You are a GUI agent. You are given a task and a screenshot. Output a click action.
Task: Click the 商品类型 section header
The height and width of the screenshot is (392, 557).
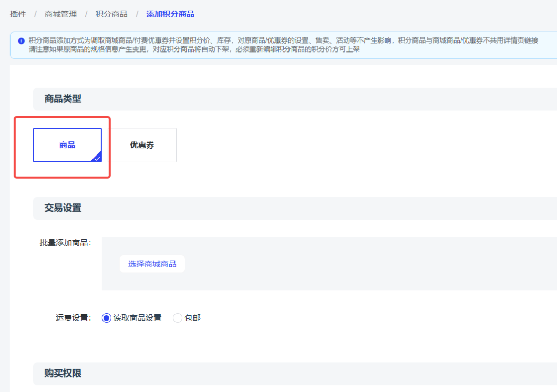tap(63, 99)
